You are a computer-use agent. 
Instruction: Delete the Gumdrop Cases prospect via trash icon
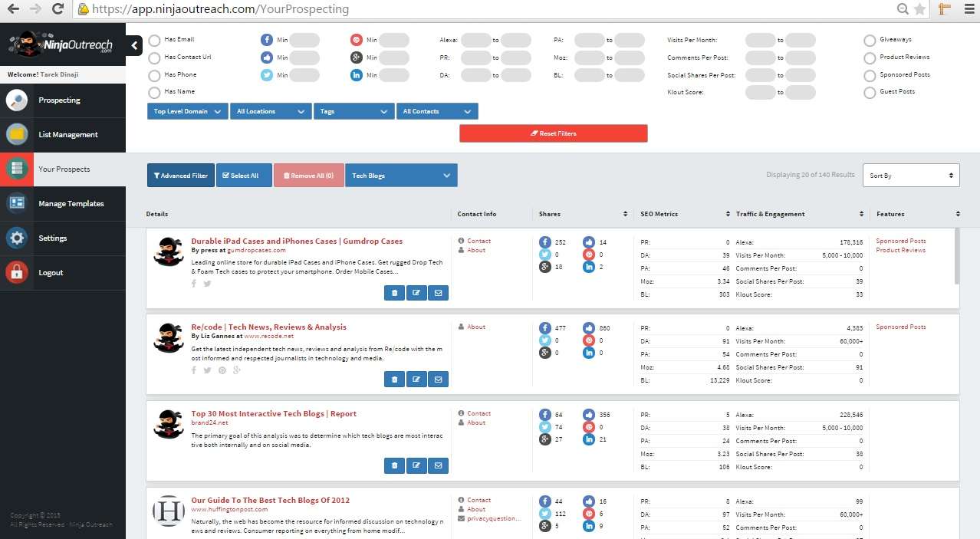[x=394, y=293]
